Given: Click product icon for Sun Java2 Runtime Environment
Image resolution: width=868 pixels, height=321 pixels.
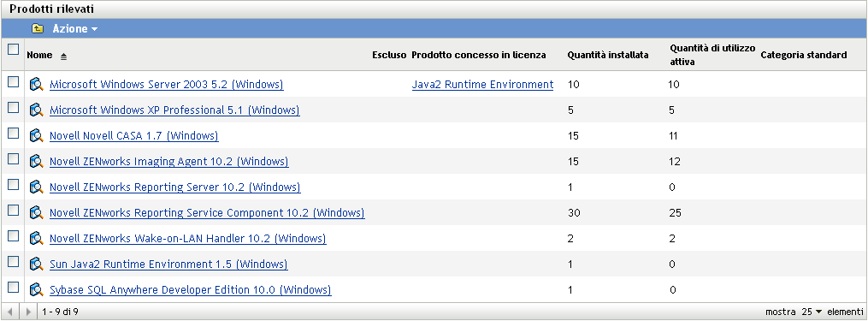Looking at the screenshot, I should [37, 264].
